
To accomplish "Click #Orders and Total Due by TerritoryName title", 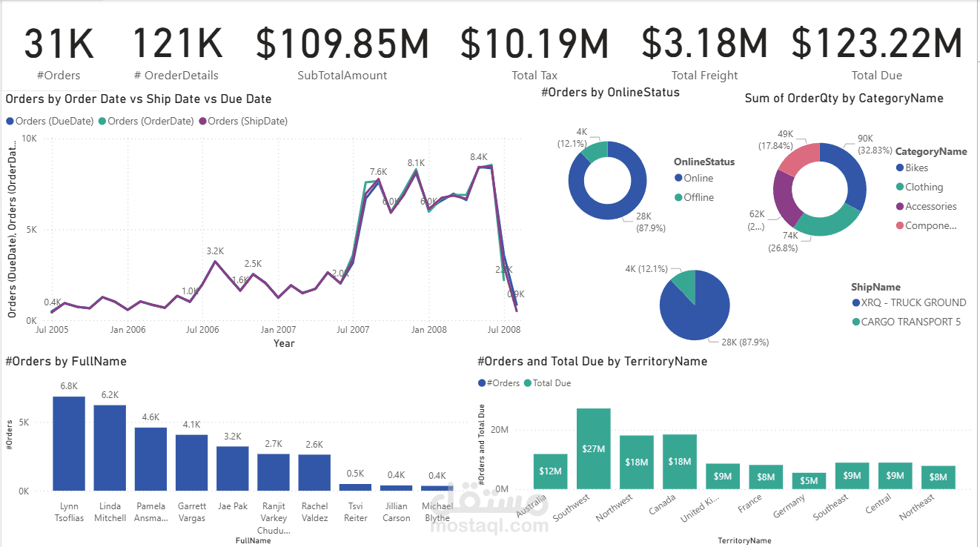I will tap(592, 362).
